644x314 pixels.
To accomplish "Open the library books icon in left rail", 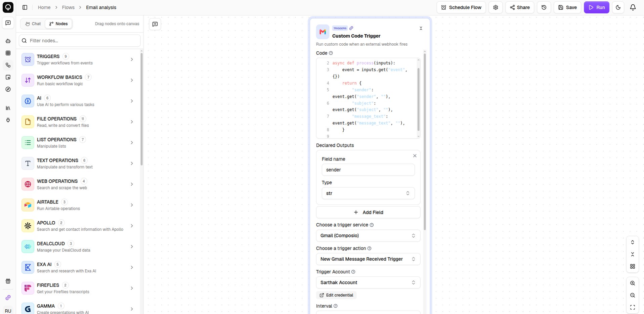I will [8, 108].
